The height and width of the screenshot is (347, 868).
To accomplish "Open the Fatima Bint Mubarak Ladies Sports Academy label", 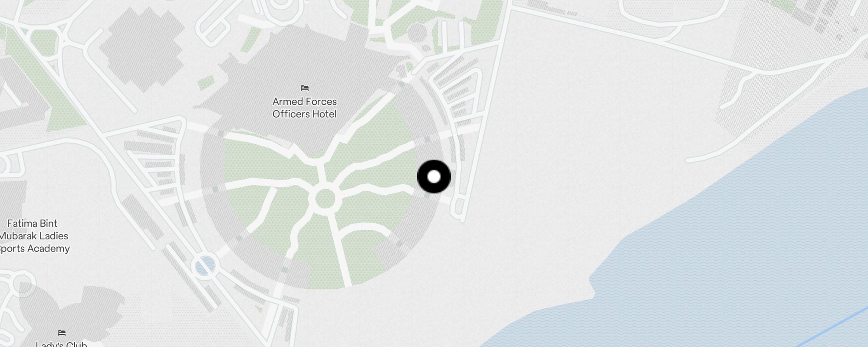I will pos(33,236).
